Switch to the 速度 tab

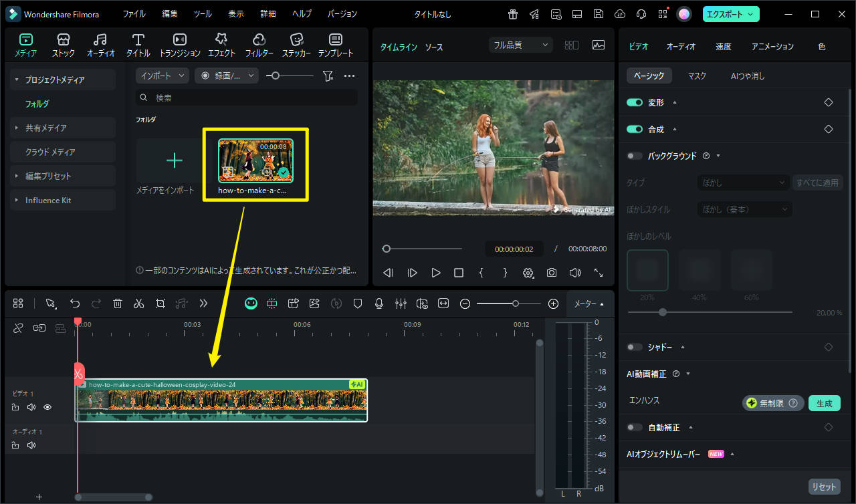(724, 47)
